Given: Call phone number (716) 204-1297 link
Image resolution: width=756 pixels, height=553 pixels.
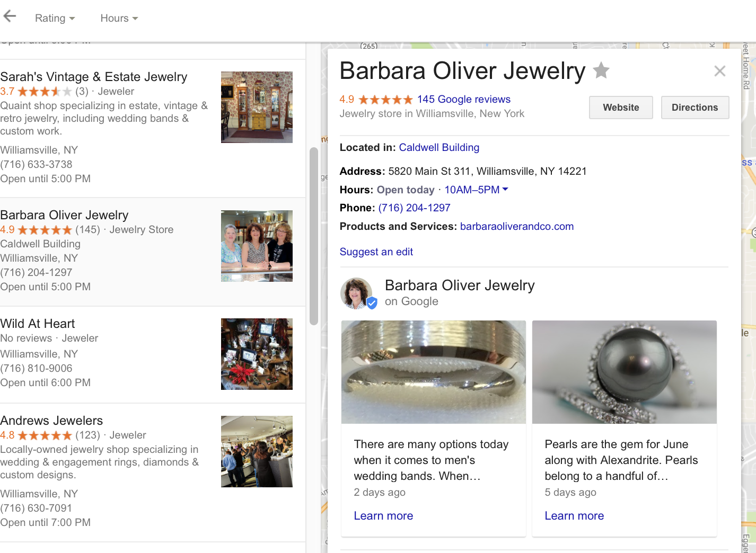Looking at the screenshot, I should point(414,208).
